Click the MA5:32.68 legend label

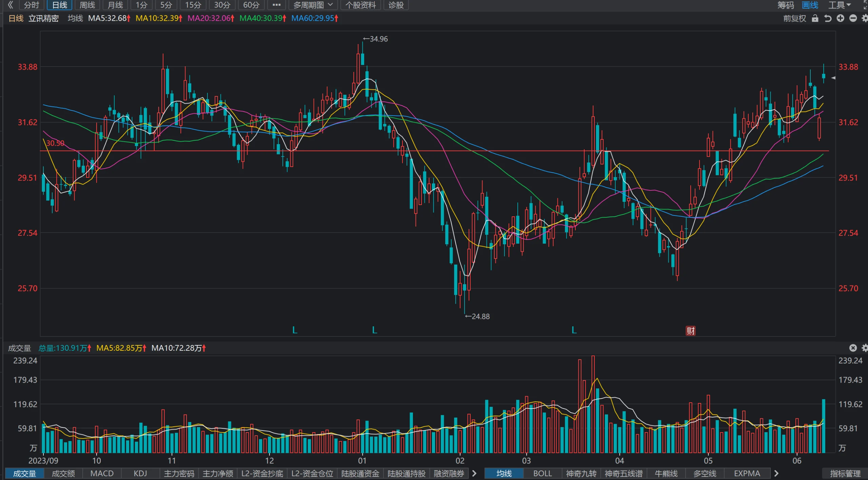109,18
